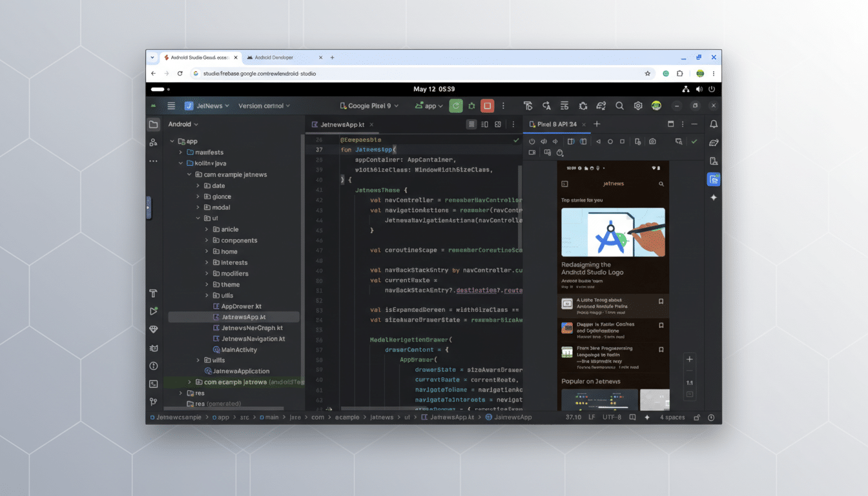
Task: Click jetnews in the breadcrumb bar
Action: click(x=381, y=417)
